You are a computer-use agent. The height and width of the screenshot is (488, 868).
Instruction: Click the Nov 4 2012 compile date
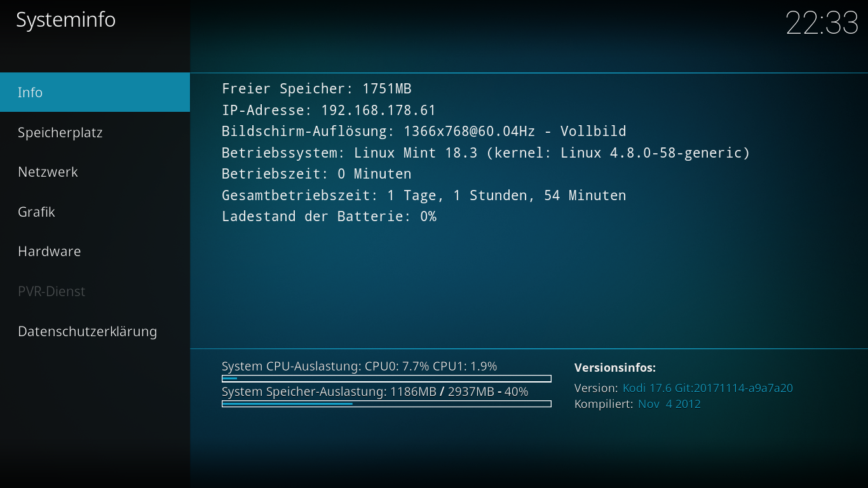(x=670, y=403)
